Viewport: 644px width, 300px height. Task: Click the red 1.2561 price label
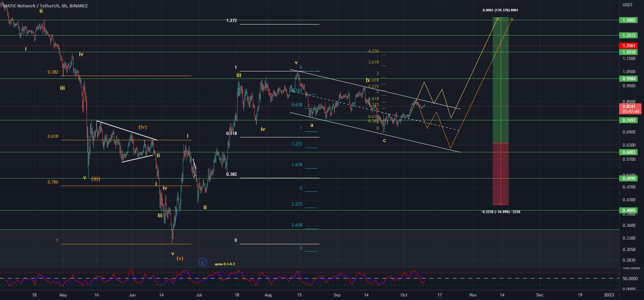pos(629,46)
